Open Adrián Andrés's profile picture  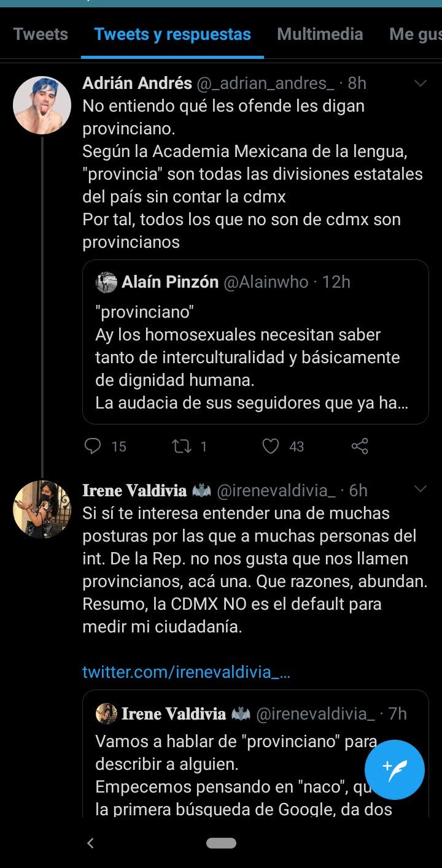pos(42,106)
